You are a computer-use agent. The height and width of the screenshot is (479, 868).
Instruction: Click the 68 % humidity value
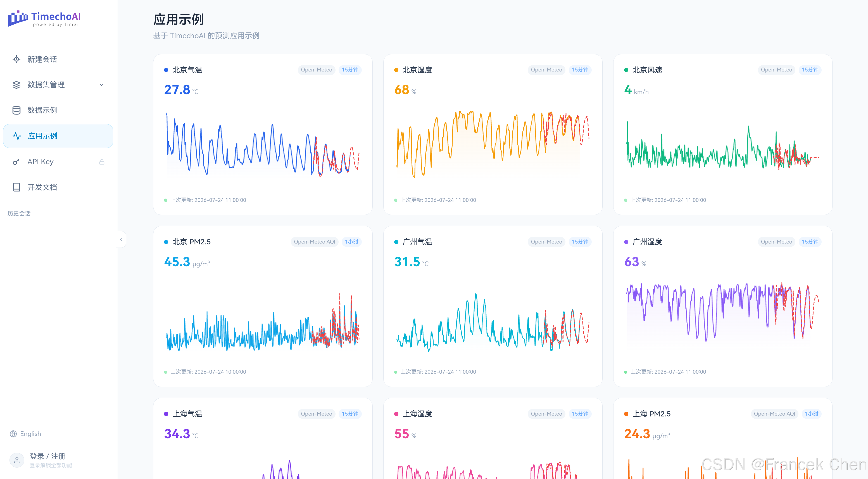point(405,90)
